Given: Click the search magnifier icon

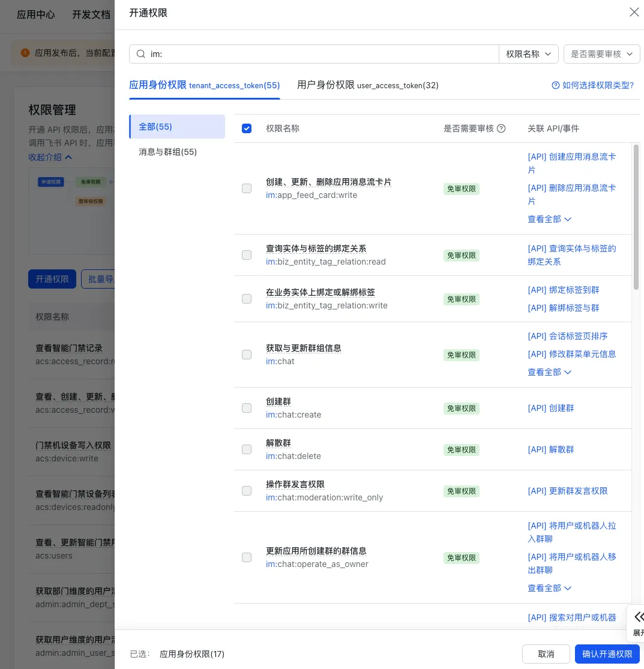Looking at the screenshot, I should tap(141, 54).
